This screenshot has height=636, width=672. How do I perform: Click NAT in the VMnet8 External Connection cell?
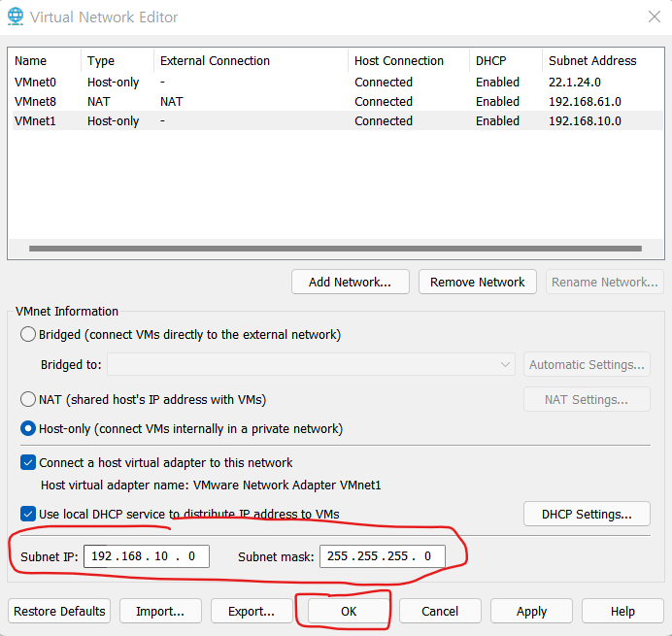(172, 102)
